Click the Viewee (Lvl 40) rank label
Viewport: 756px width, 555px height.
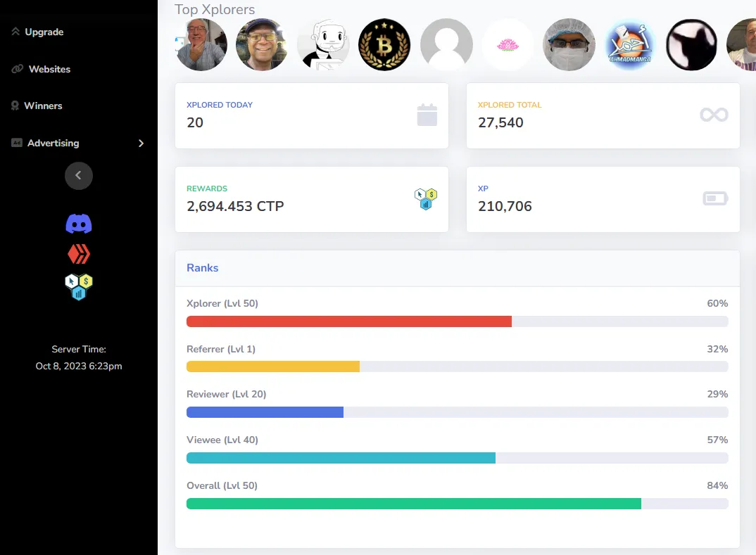coord(222,440)
